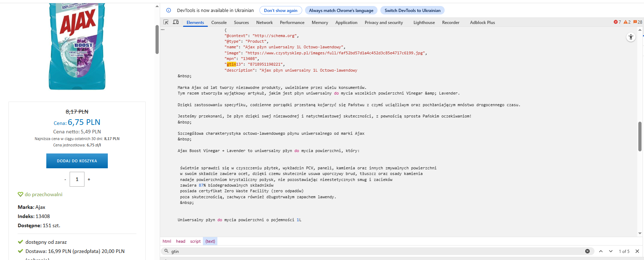
Task: Increase quantity with plus button
Action: click(x=89, y=180)
